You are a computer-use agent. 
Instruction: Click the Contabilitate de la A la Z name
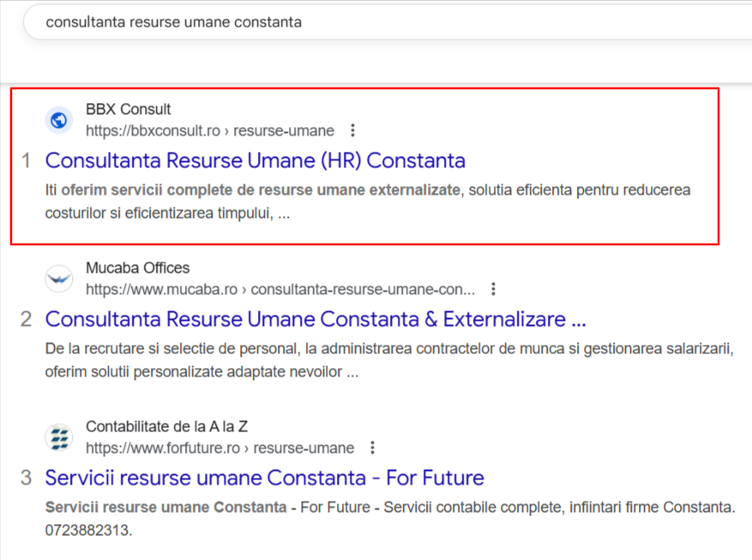[x=166, y=427]
